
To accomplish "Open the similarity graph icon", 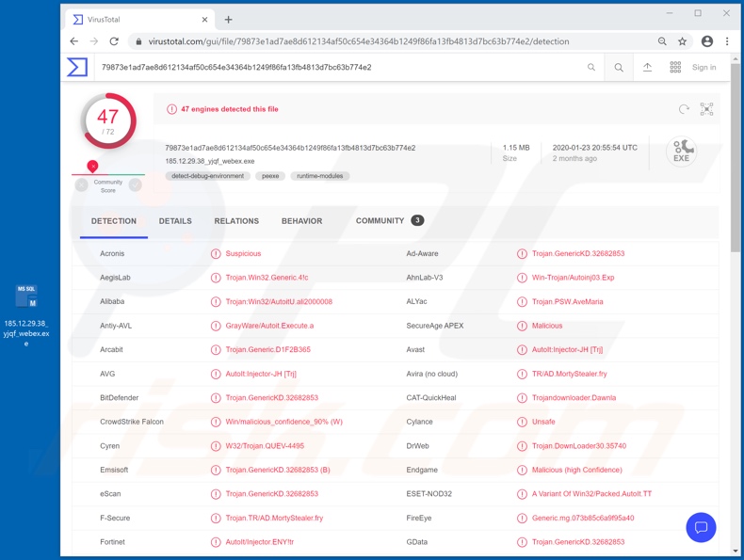I will point(706,109).
